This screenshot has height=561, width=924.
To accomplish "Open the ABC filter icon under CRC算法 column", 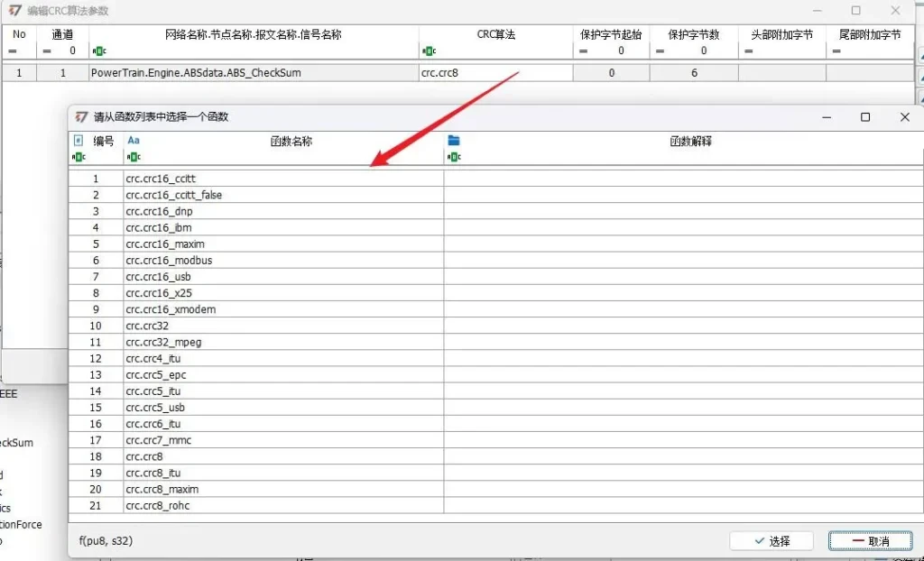I will point(429,51).
